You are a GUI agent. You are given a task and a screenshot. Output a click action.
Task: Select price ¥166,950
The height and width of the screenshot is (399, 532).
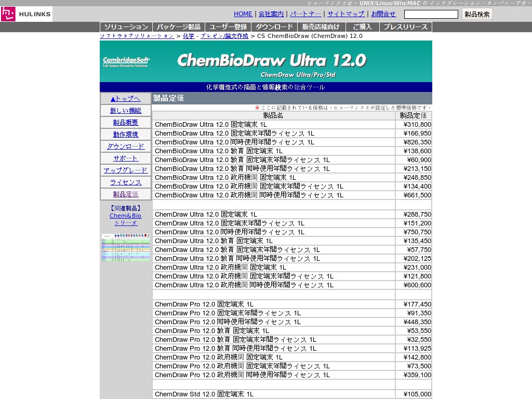pos(417,134)
